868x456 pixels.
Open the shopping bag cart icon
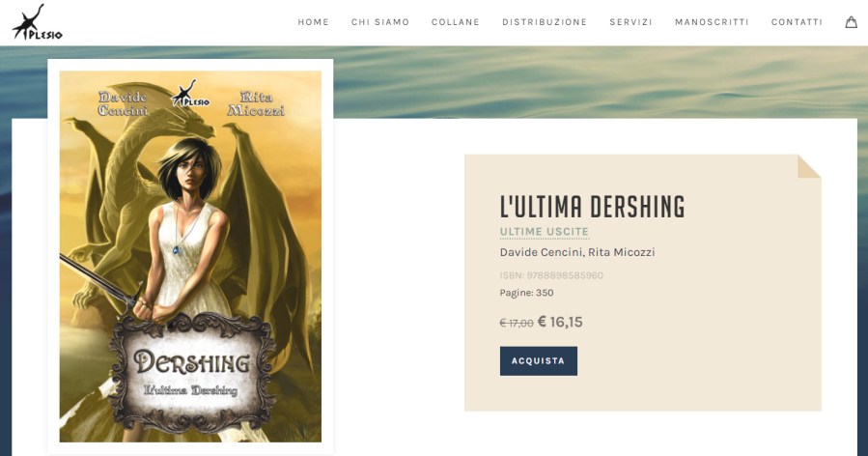[851, 22]
